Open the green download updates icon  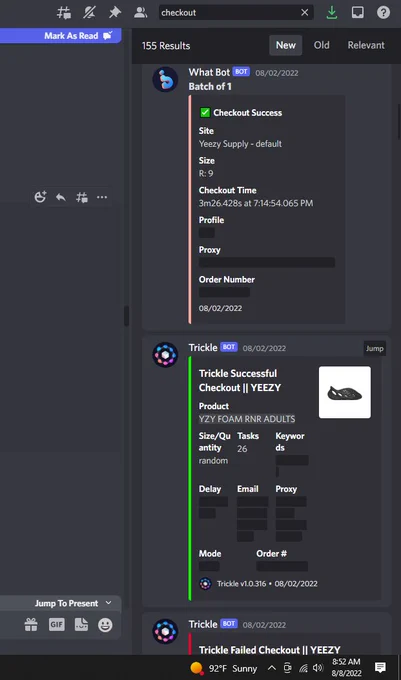pyautogui.click(x=332, y=13)
